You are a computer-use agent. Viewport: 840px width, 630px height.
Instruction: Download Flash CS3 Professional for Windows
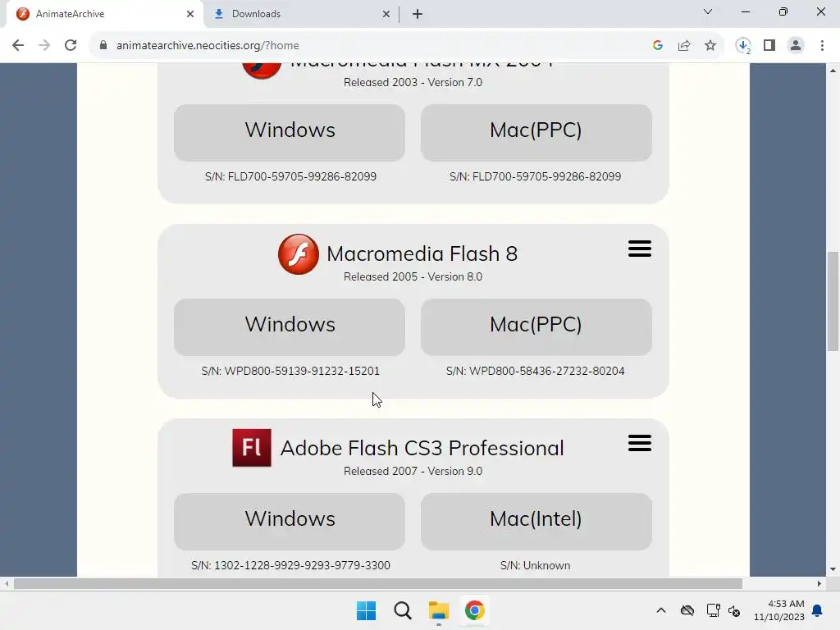coord(290,521)
